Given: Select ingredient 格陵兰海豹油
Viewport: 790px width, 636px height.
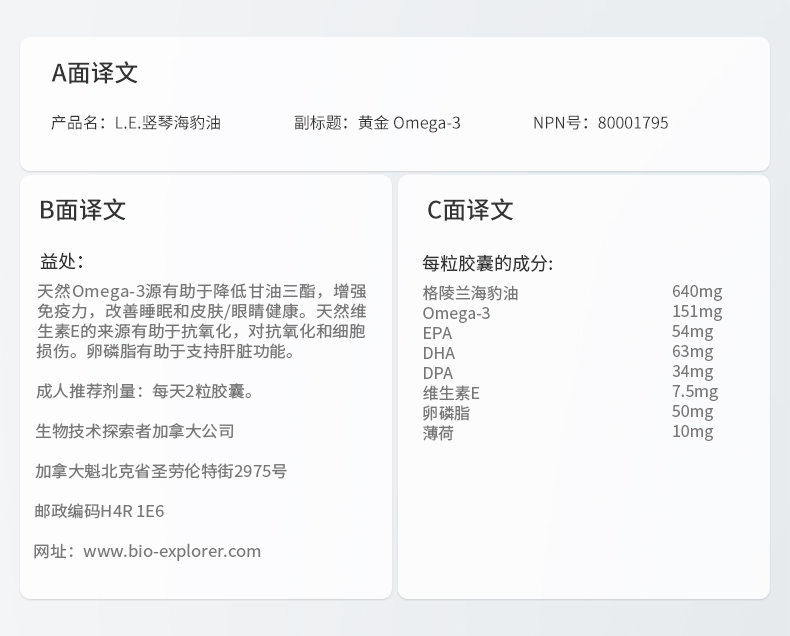Looking at the screenshot, I should 471,293.
